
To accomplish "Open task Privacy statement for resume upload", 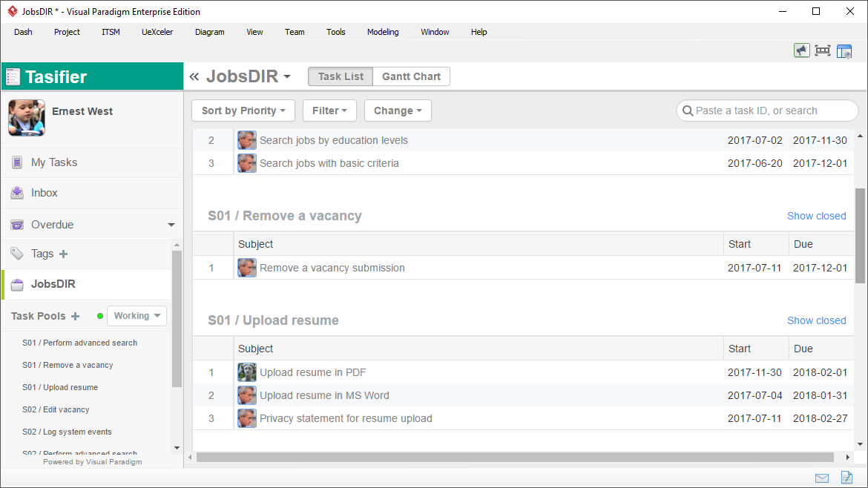I will click(x=346, y=418).
